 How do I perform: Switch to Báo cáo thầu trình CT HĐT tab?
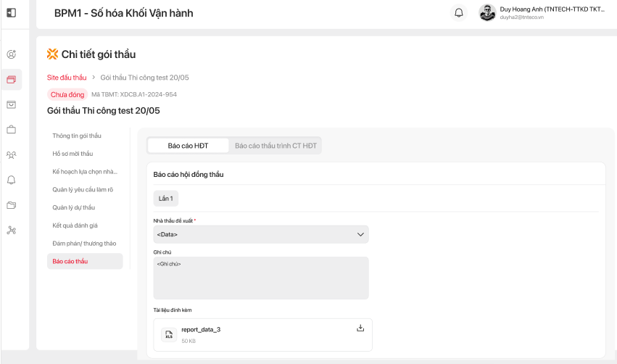[x=276, y=146]
